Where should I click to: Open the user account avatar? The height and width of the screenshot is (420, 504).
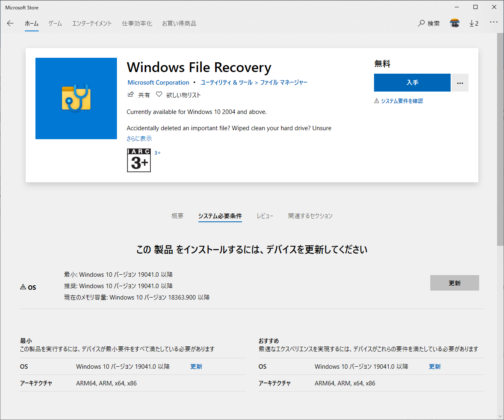point(455,23)
